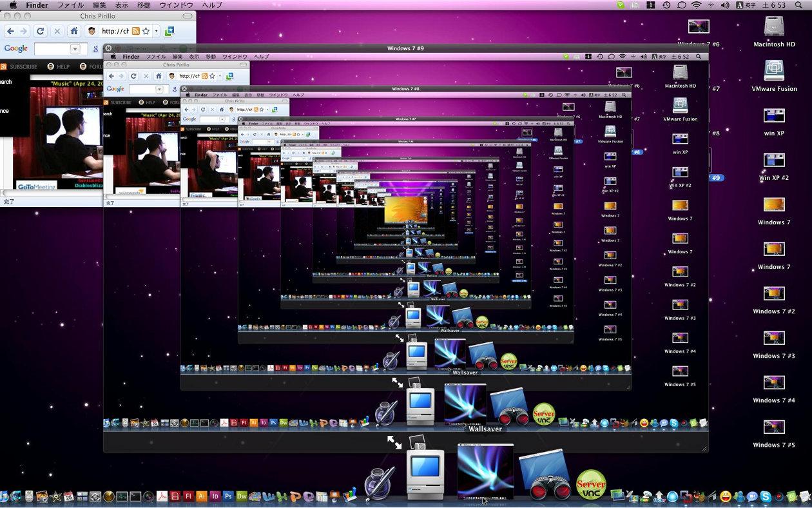
Task: Toggle the Wi-Fi status menu in top menu bar
Action: 696,5
